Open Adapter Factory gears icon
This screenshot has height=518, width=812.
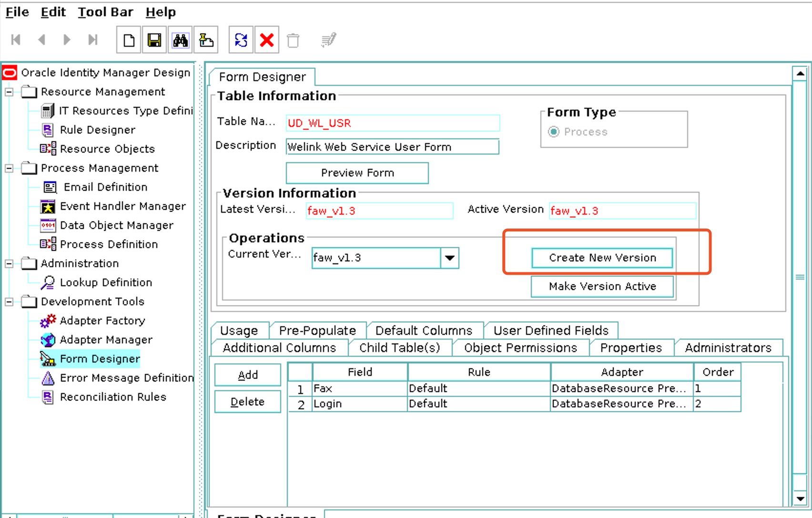(48, 321)
